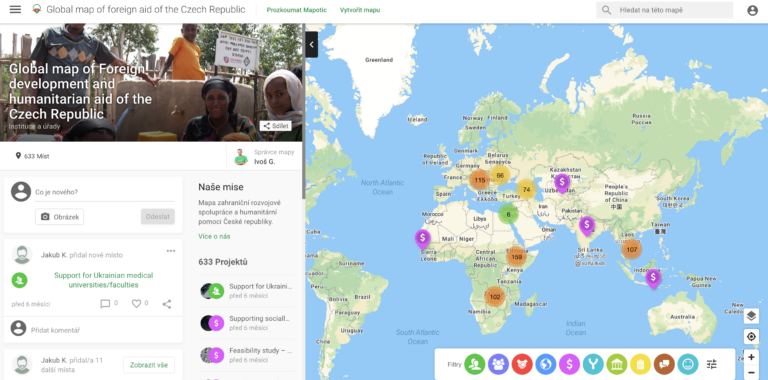Toggle the green person category filter
The image size is (768, 380).
pos(475,364)
